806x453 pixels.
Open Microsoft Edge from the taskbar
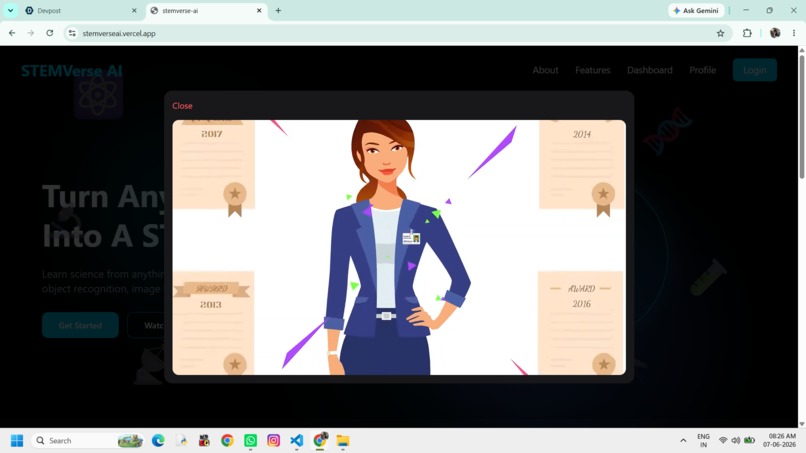pos(158,441)
